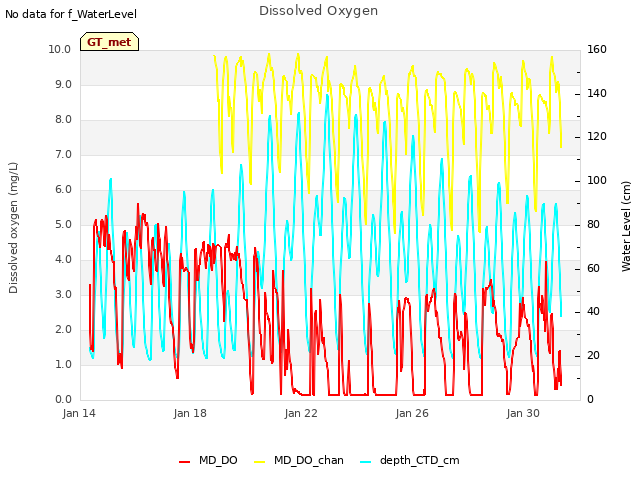This screenshot has width=640, height=480.
Task: Click the Jan 22 x-axis label
Action: coord(301,413)
